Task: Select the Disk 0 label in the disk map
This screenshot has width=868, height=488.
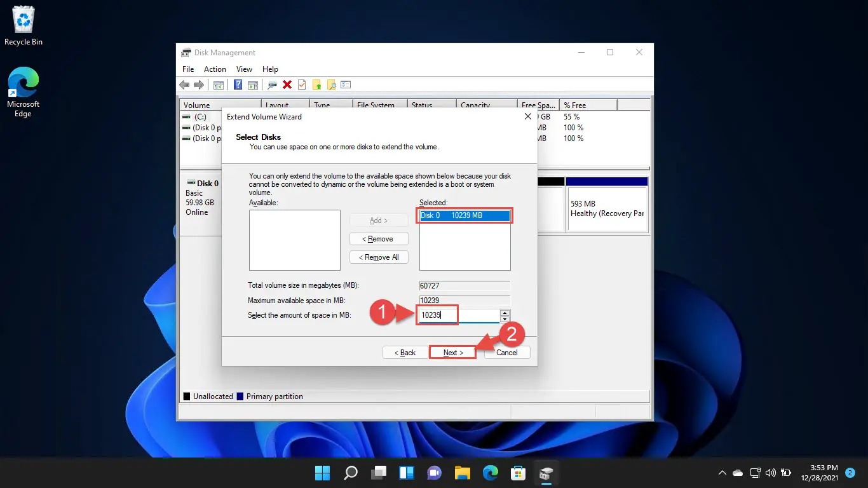Action: (x=207, y=184)
